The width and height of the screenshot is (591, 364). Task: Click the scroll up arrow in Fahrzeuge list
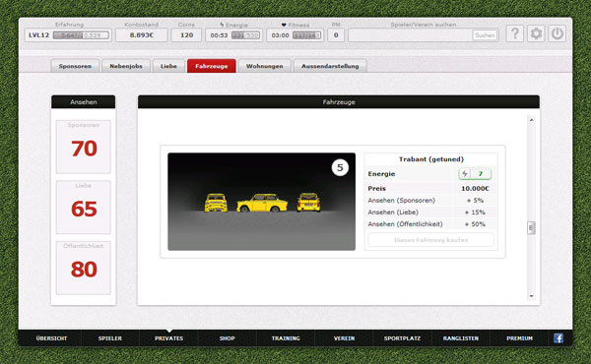[x=531, y=120]
